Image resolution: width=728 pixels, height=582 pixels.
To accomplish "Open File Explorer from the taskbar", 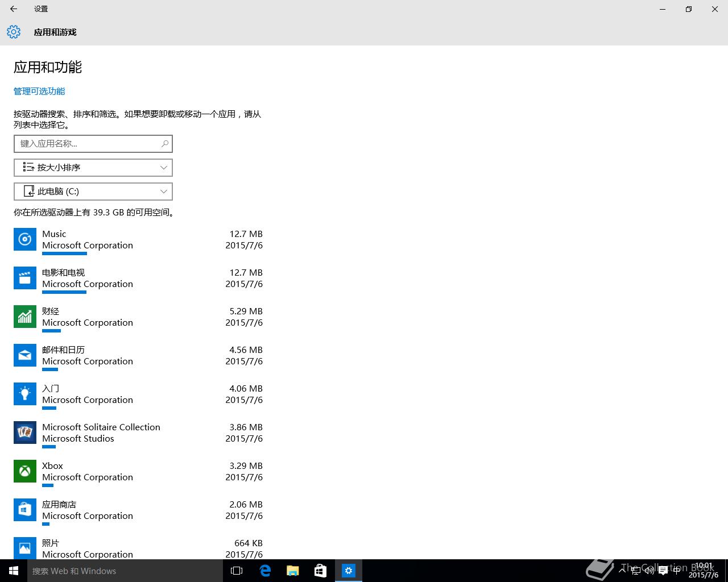I will [x=292, y=571].
